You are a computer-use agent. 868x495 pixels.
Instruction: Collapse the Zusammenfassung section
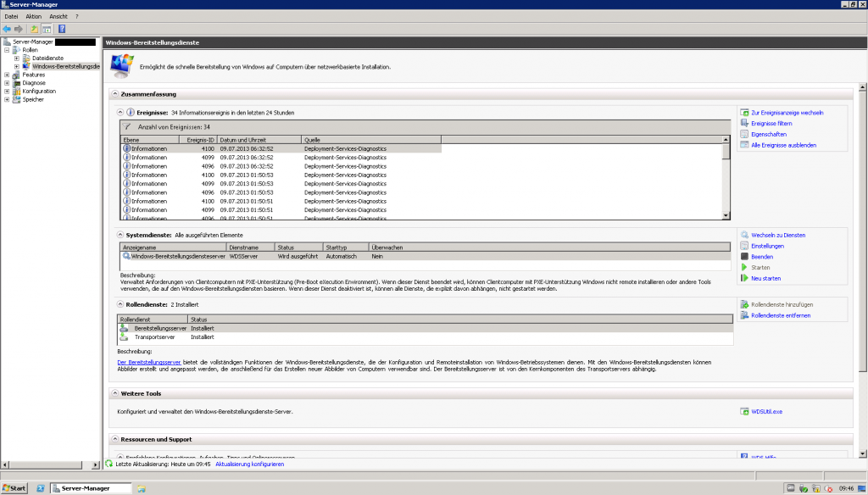(x=115, y=94)
